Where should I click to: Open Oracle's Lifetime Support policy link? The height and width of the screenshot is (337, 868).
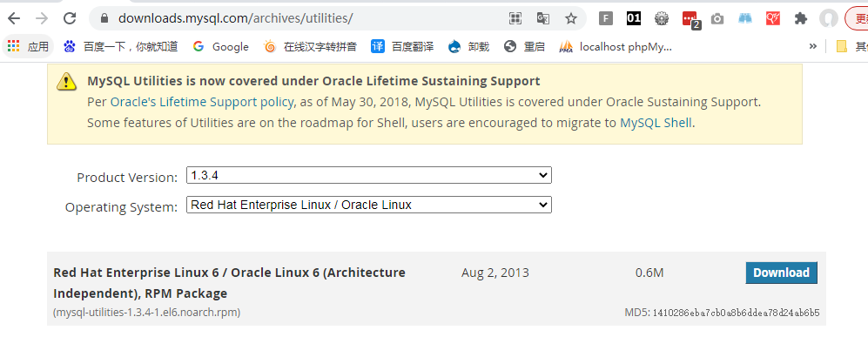click(x=201, y=102)
